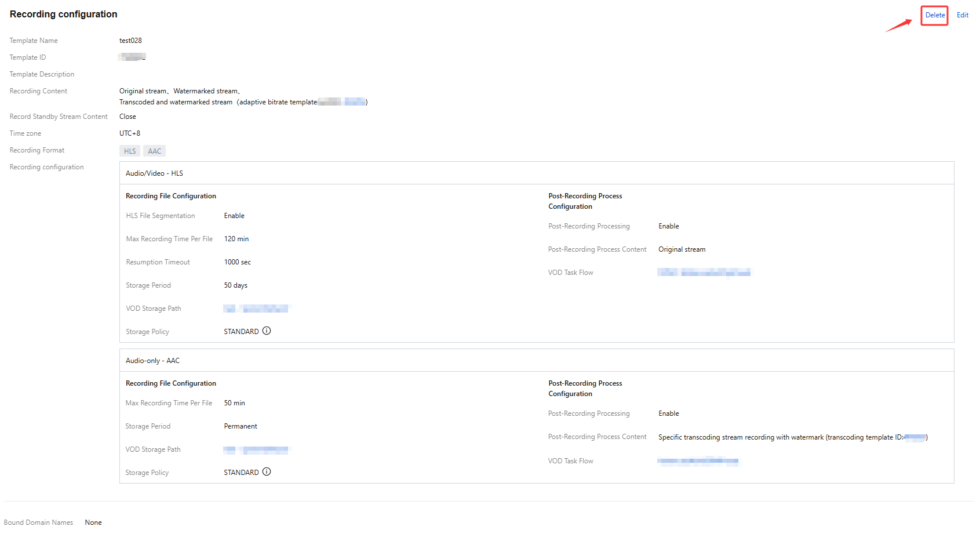The width and height of the screenshot is (980, 537).
Task: Click the Recording configuration page title
Action: tap(63, 14)
